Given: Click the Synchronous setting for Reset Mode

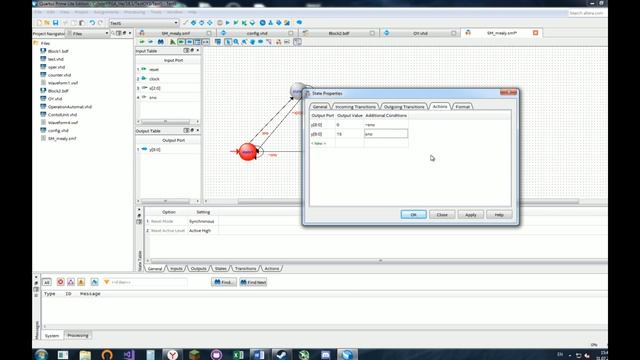Looking at the screenshot, I should coord(202,221).
